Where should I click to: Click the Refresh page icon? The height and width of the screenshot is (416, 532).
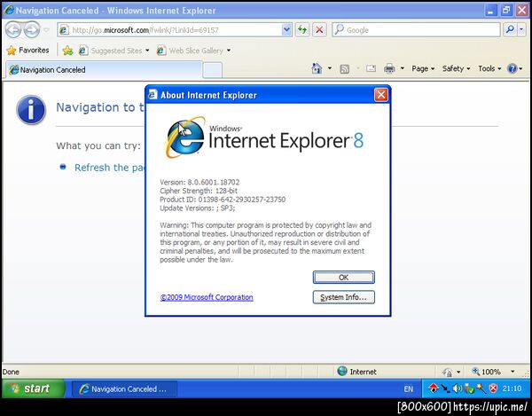tap(302, 30)
